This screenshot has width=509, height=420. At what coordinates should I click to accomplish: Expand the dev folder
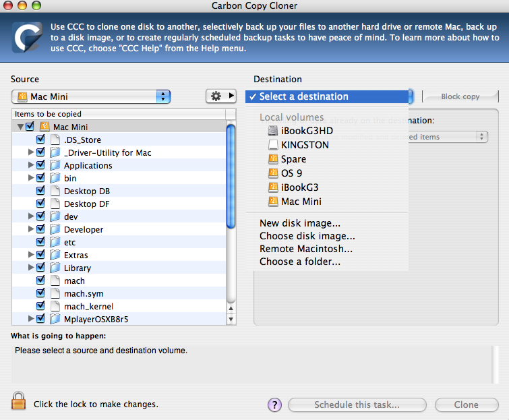(x=31, y=216)
